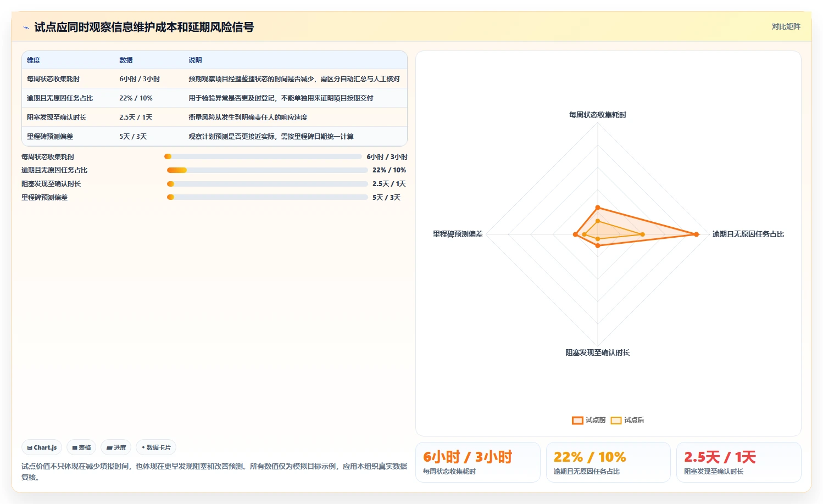Click progress value 5天 / 3天 beside bar

point(386,198)
